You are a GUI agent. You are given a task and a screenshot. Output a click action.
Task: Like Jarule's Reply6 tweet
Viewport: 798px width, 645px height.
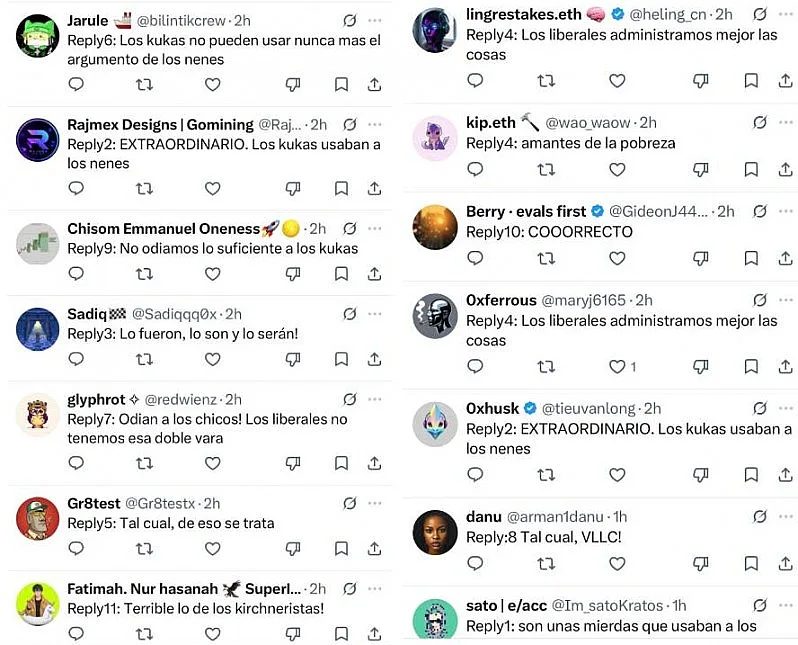pyautogui.click(x=212, y=85)
